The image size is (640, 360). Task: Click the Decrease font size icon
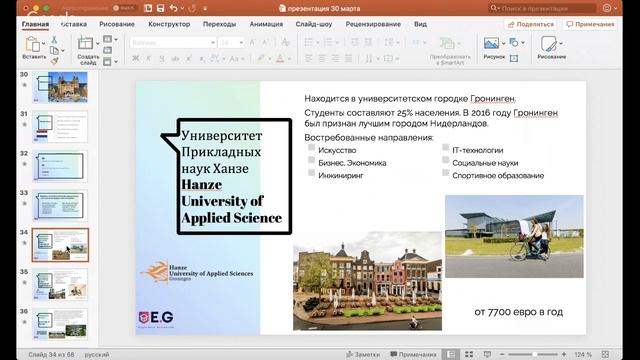coord(265,42)
